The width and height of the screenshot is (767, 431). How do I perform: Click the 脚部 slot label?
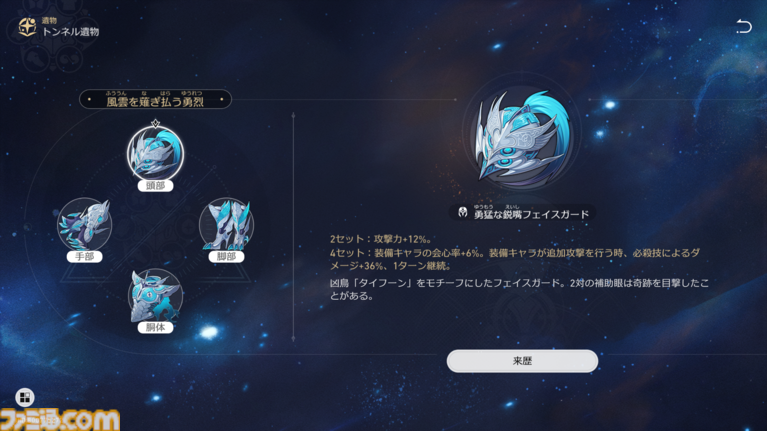coord(226,256)
